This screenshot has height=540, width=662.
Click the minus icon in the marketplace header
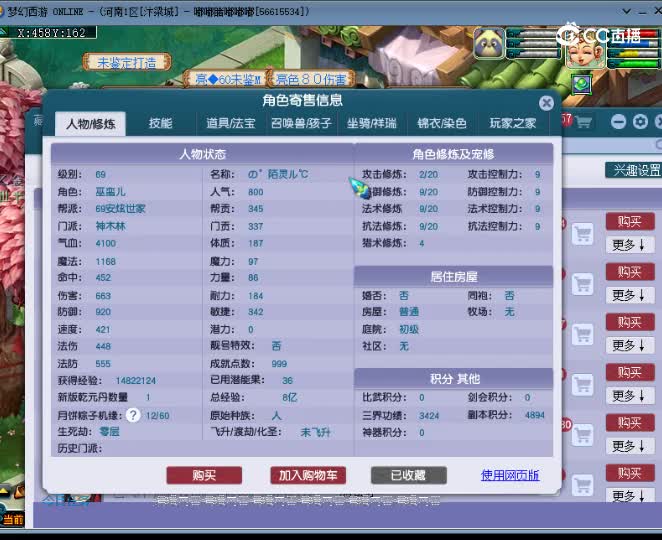pos(618,122)
